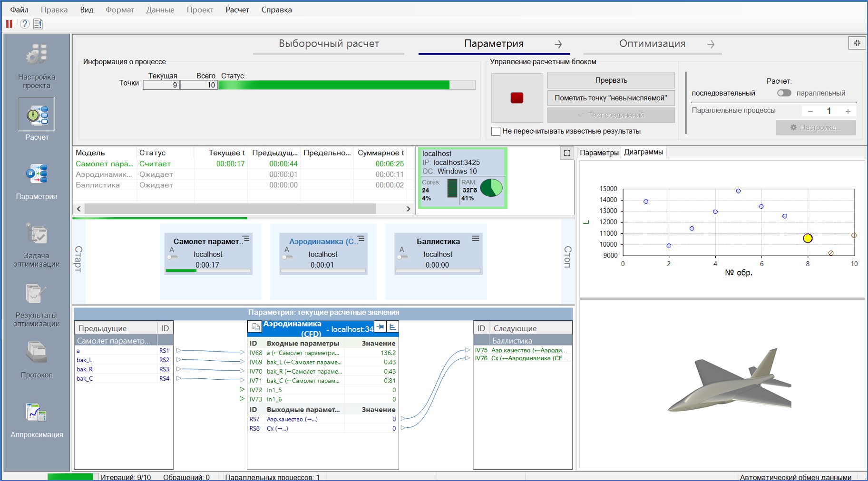
Task: Open the Расчет menu
Action: point(237,10)
